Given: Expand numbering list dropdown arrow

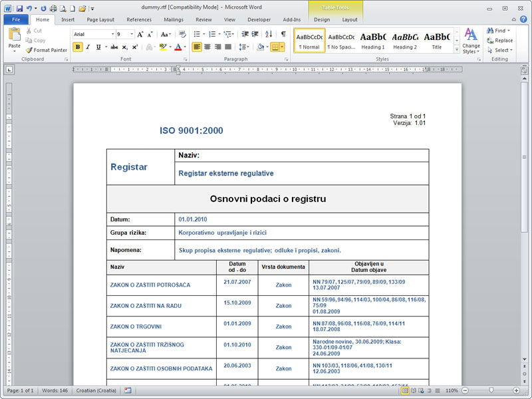Looking at the screenshot, I should pyautogui.click(x=219, y=34).
